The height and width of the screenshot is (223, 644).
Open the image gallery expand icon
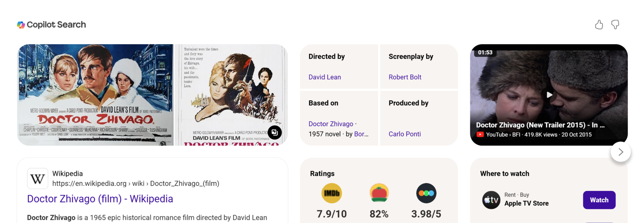(x=275, y=132)
